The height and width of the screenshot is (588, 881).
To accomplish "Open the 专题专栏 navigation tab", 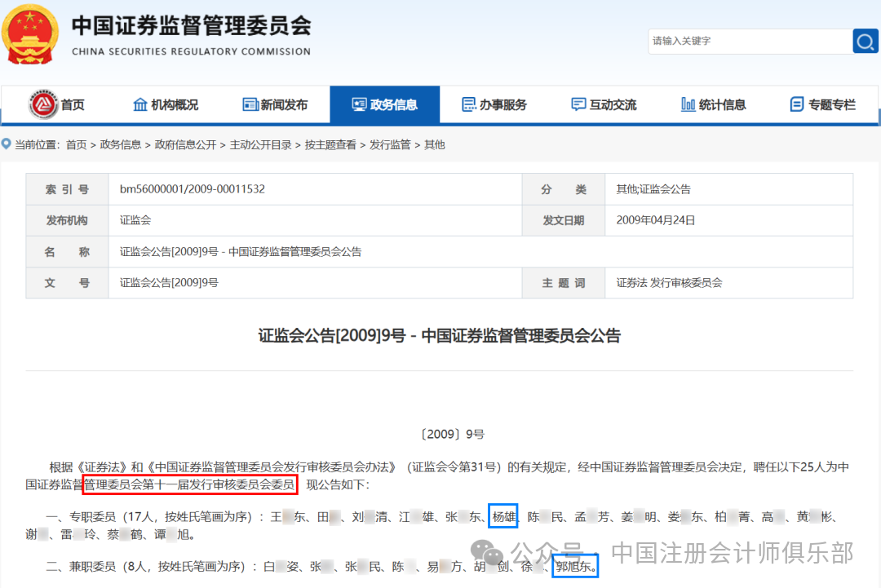I will click(x=822, y=104).
